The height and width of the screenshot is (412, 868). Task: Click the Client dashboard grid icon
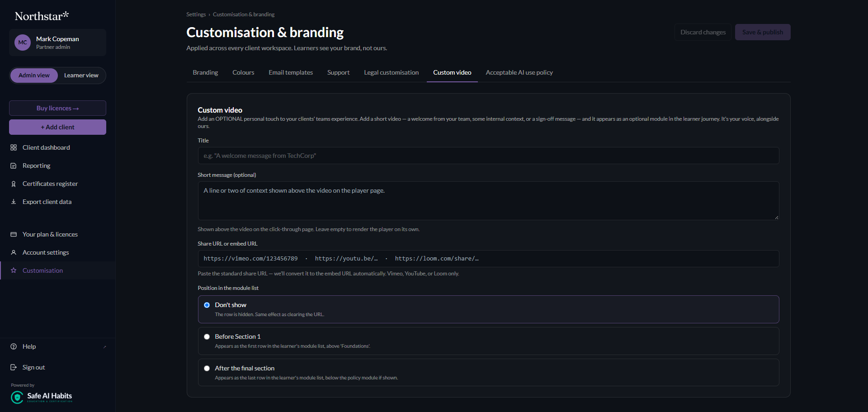coord(14,147)
